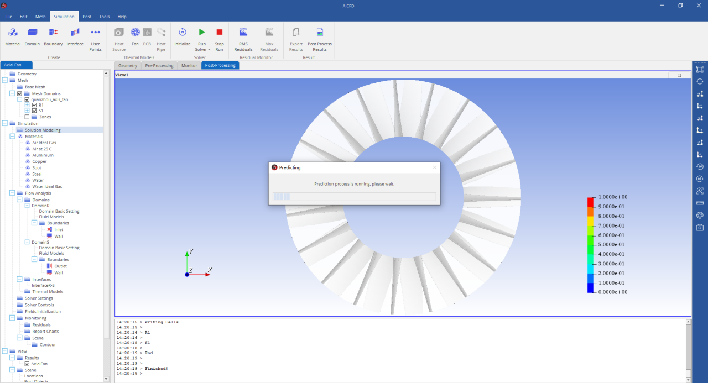
Task: Select Solver Controls in the tree
Action: coord(39,305)
